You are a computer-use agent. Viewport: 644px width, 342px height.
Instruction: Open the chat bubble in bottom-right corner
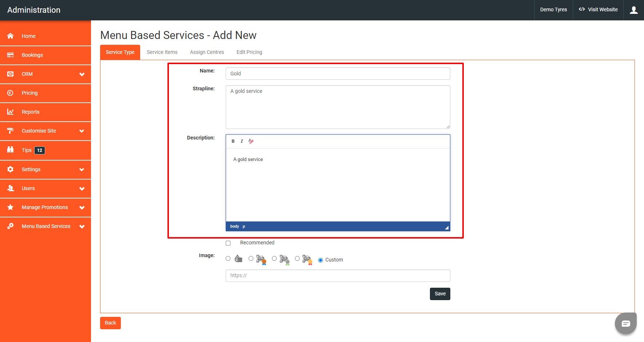tap(625, 323)
